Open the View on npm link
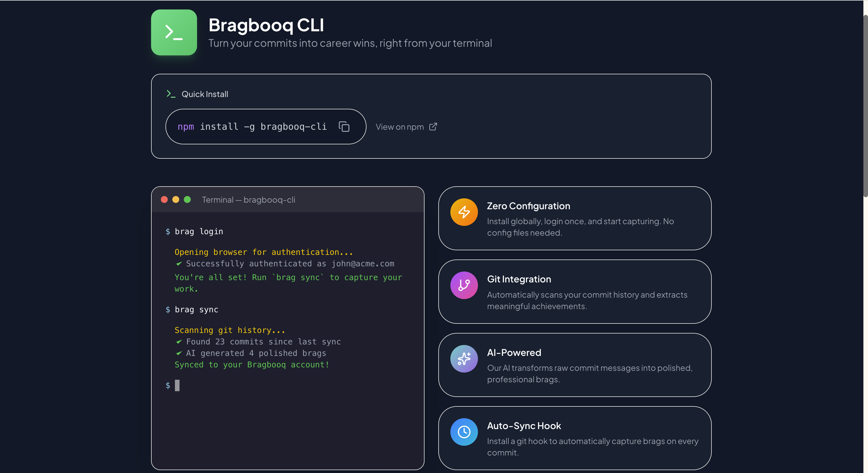This screenshot has width=868, height=473. click(x=400, y=127)
